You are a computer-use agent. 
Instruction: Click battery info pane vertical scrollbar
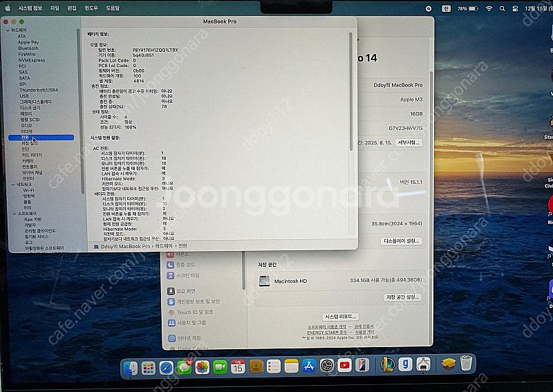point(351,92)
